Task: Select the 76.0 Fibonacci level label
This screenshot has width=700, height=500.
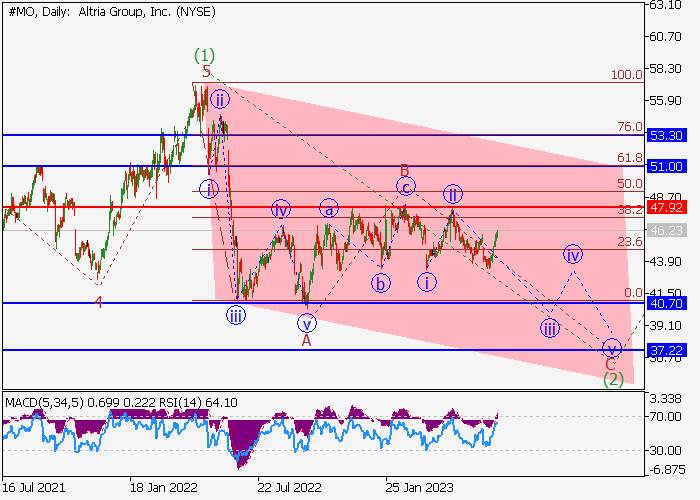Action: point(630,127)
